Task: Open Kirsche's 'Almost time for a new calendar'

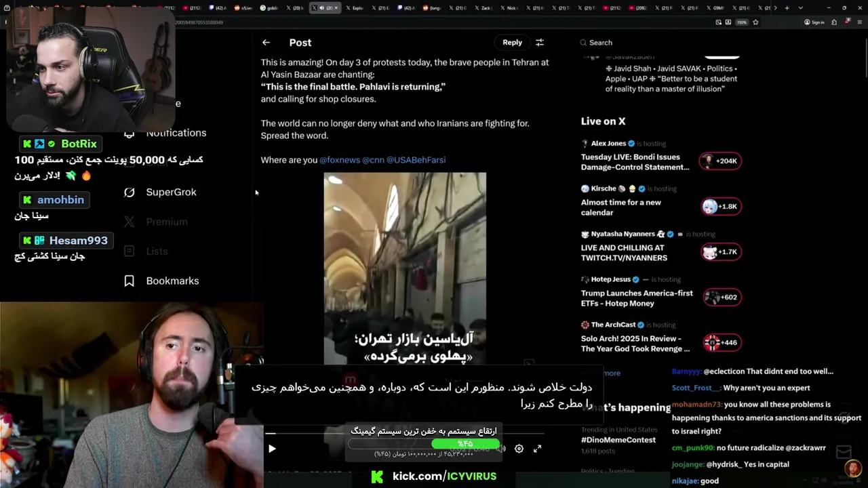Action: pyautogui.click(x=620, y=207)
